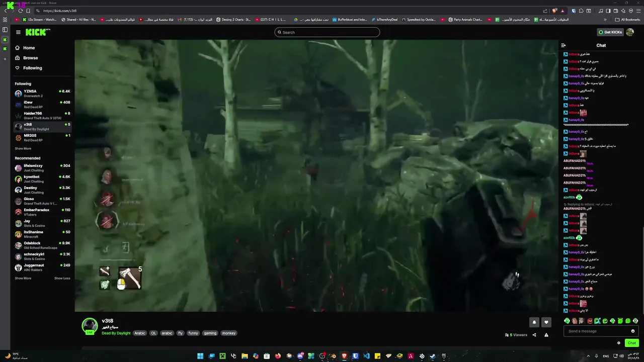
Task: Open Visual Studio Code from taskbar
Action: 367,356
